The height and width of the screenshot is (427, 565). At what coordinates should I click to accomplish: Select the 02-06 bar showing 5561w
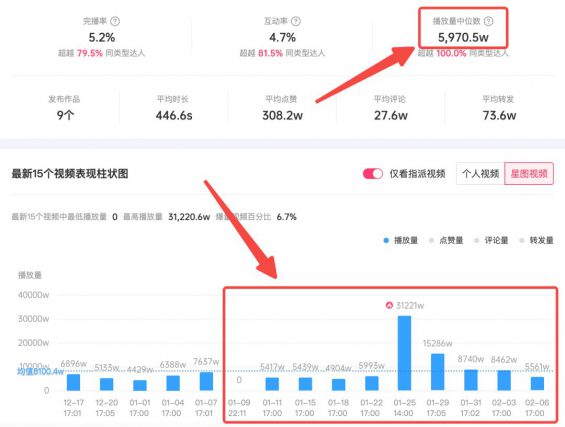pyautogui.click(x=537, y=384)
